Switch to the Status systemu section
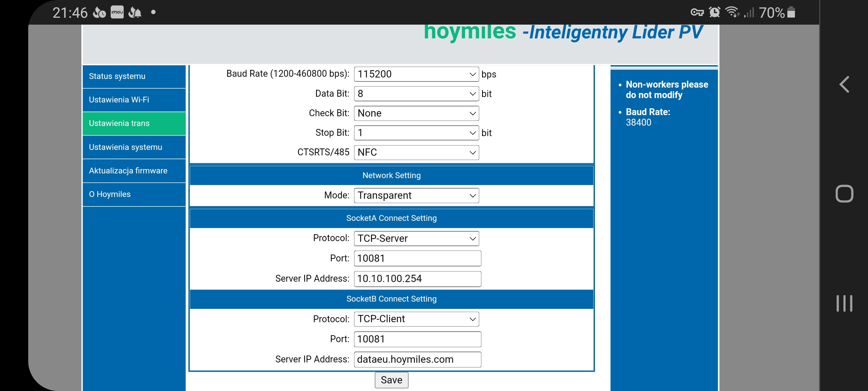This screenshot has width=868, height=391. pos(117,76)
